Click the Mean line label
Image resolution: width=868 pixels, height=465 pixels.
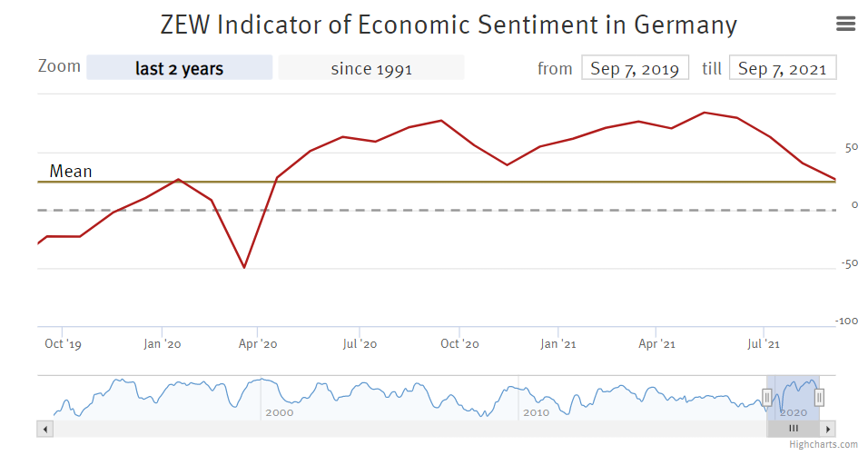pos(71,172)
